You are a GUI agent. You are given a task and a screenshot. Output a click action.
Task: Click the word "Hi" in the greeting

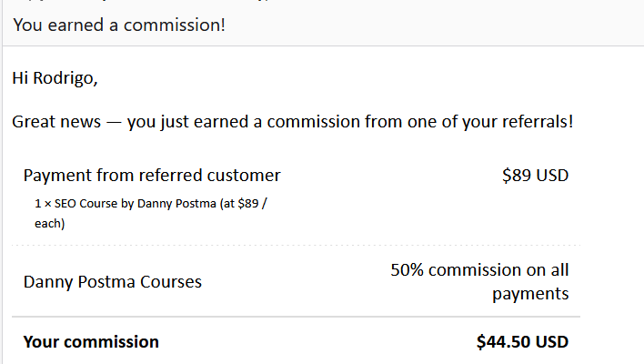pos(20,78)
